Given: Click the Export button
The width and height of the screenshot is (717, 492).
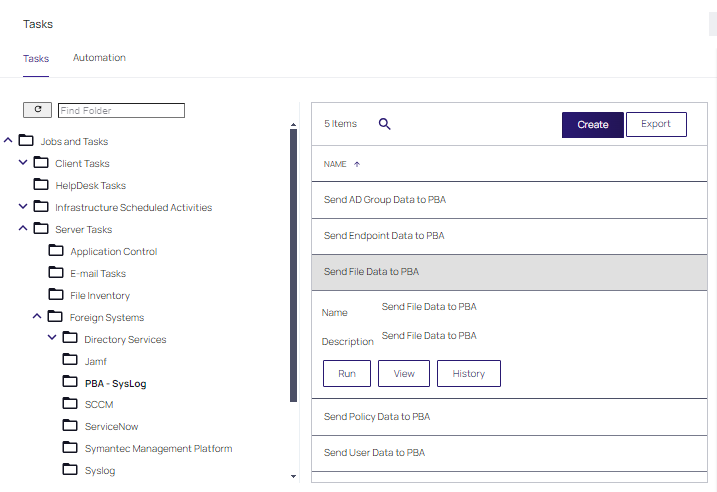Looking at the screenshot, I should (655, 124).
